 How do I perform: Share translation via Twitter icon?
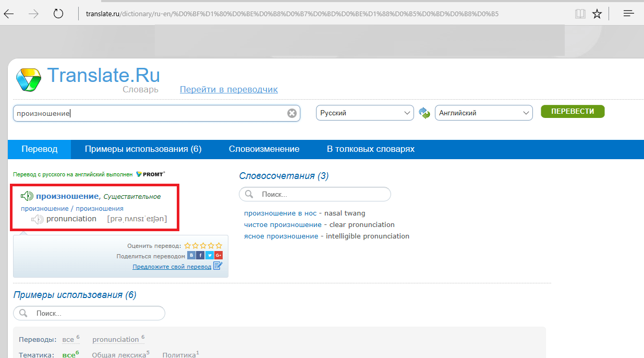(209, 256)
